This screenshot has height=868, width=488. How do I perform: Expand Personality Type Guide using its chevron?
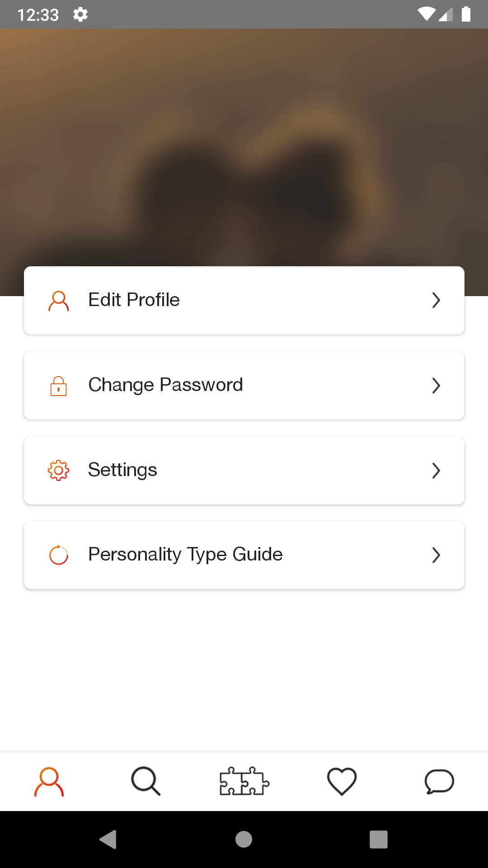[436, 555]
